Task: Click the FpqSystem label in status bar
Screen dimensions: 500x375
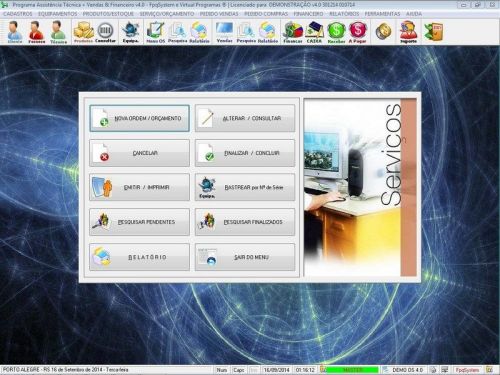Action: [467, 370]
